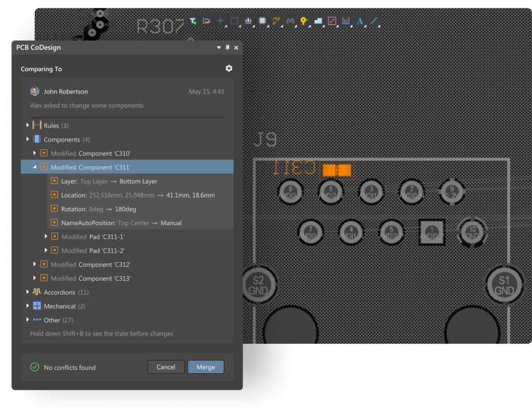Click the Merge button
Viewport: 532px width, 419px height.
pyautogui.click(x=206, y=367)
